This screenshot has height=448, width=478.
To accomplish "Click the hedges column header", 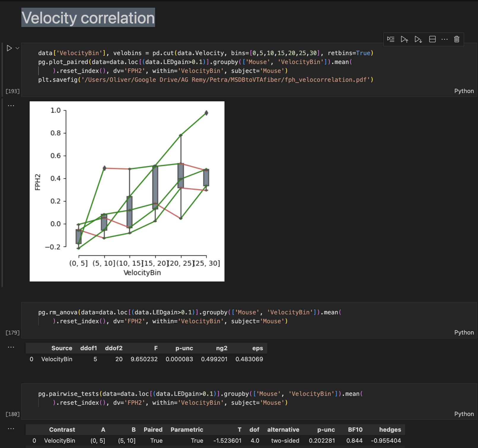I will pyautogui.click(x=390, y=430).
